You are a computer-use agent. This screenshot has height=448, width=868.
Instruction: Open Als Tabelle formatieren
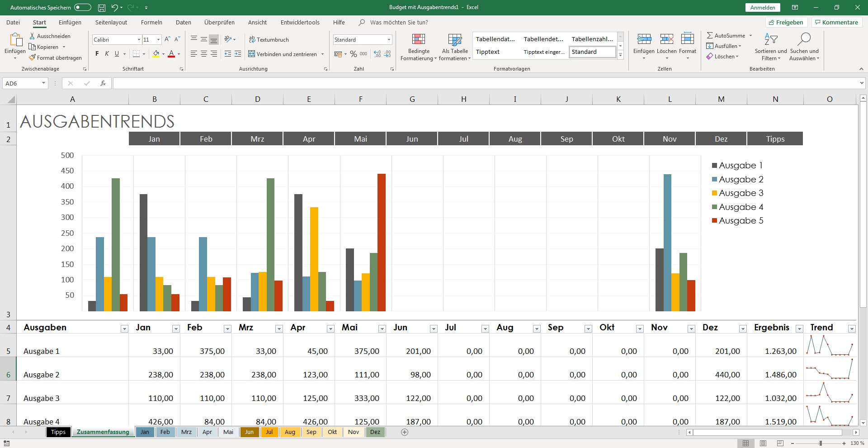(455, 47)
